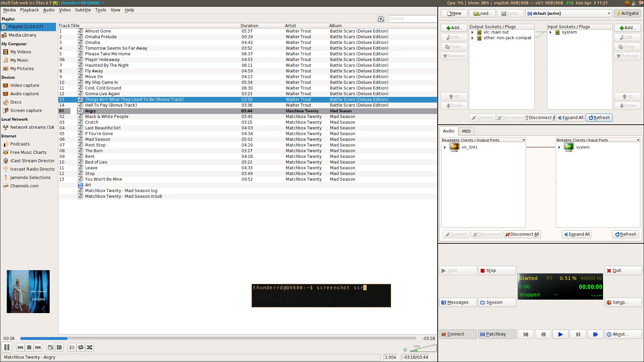Toggle Activate patchbay button
This screenshot has width=644, height=362.
[628, 13]
